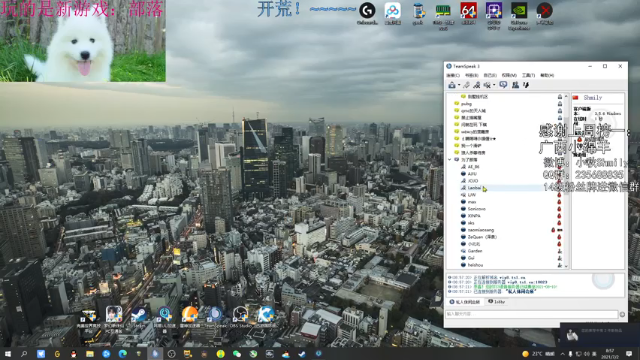Select user Garden in the channel list

click(475, 251)
